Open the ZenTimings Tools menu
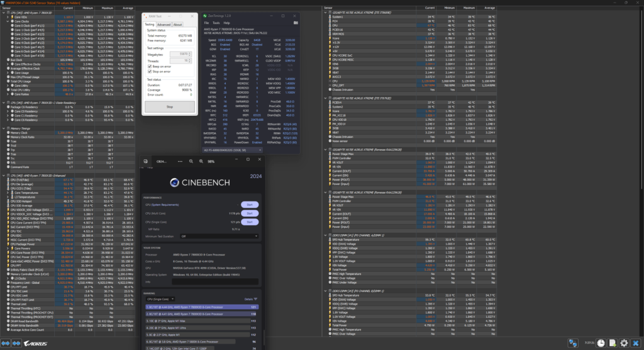The width and height of the screenshot is (644, 350). [x=216, y=23]
